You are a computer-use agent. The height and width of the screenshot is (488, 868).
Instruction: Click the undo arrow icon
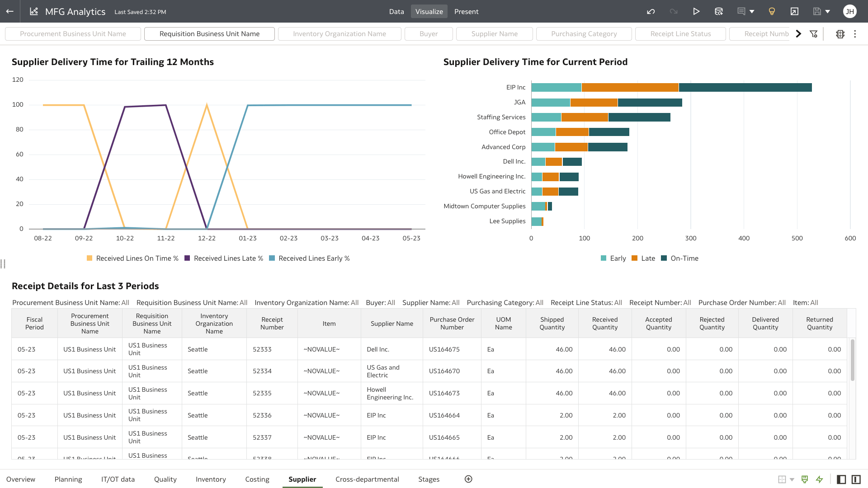click(651, 11)
